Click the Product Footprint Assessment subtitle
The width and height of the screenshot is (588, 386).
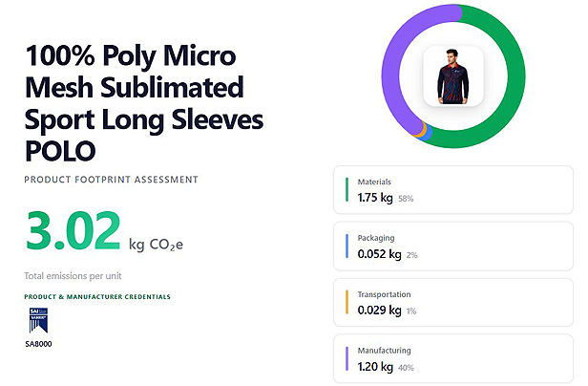click(x=111, y=180)
